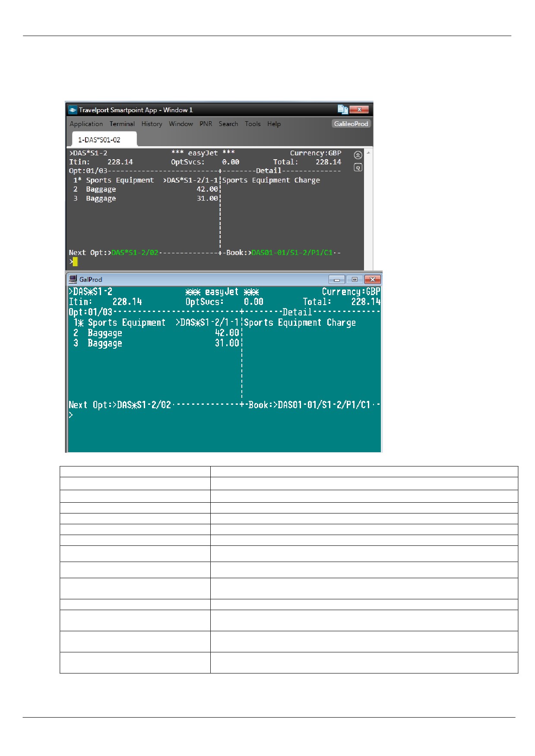Click the Book:>DAS01-01/S1-2/P1/C1 text in GalProd
Screen dimensions: 535x756
(x=310, y=405)
